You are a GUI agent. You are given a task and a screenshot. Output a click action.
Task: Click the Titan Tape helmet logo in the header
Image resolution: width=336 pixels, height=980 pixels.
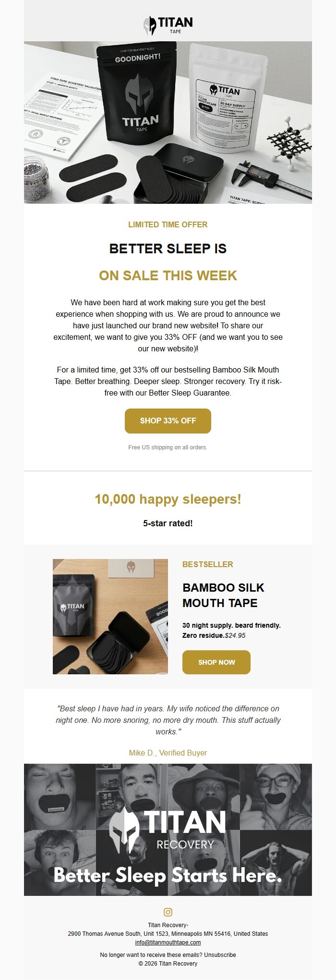[150, 23]
